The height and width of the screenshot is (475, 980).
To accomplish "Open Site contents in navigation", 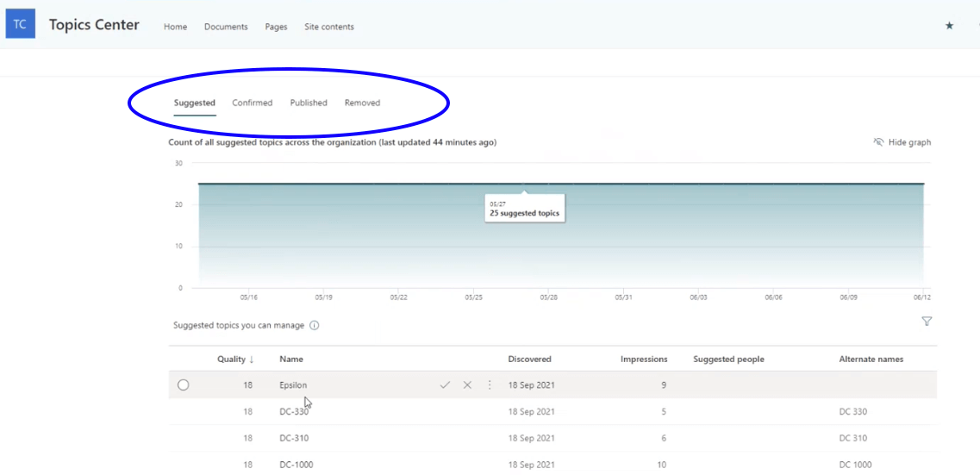I will (329, 27).
